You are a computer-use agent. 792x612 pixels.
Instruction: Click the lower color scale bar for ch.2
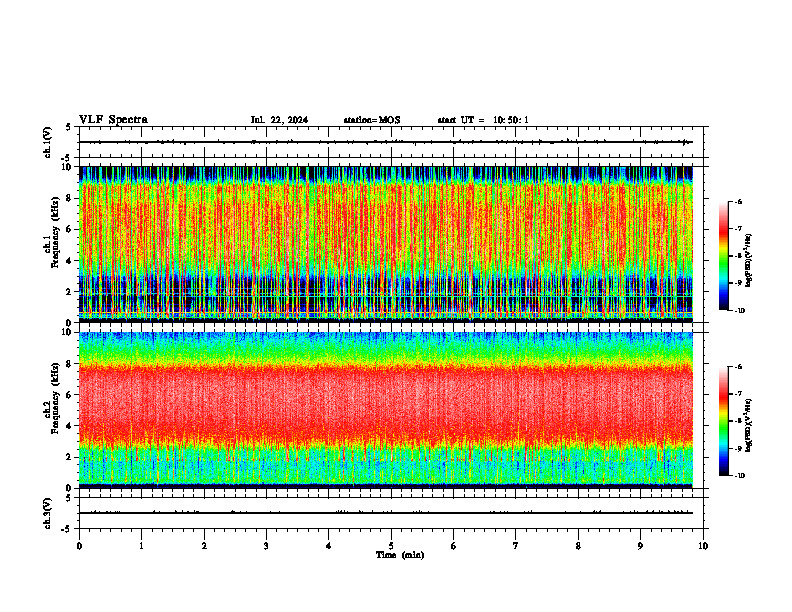(x=724, y=421)
